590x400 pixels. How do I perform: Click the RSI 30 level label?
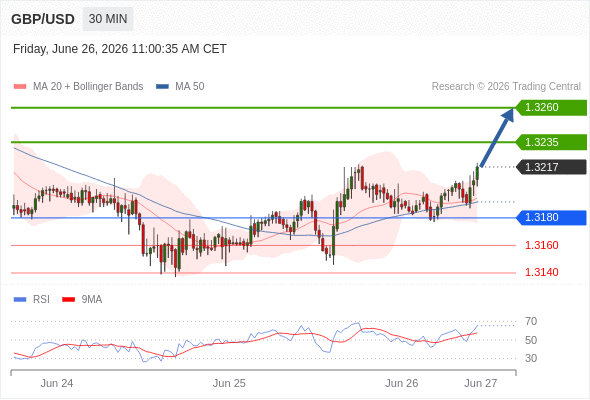531,358
